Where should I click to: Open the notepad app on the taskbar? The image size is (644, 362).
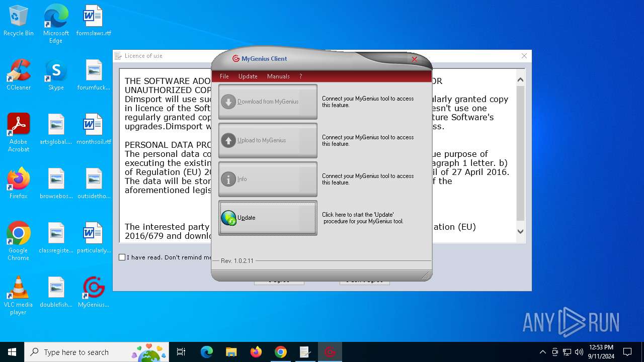click(x=305, y=352)
